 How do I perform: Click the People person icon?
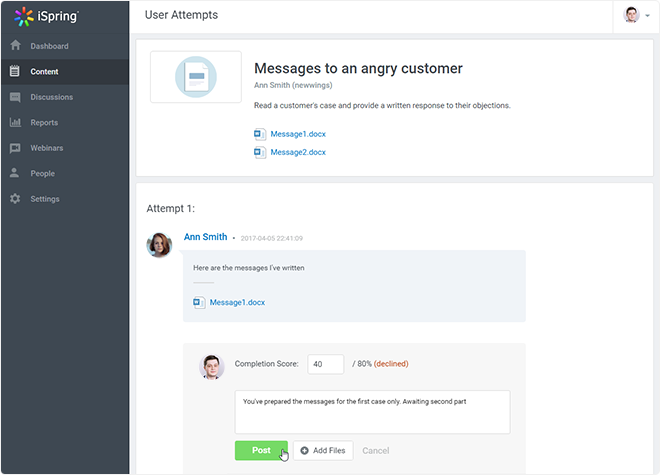(x=14, y=173)
